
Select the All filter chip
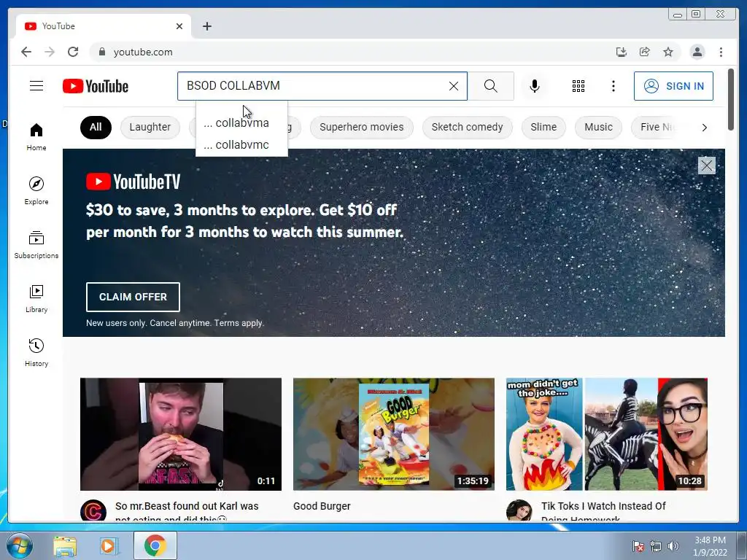96,127
